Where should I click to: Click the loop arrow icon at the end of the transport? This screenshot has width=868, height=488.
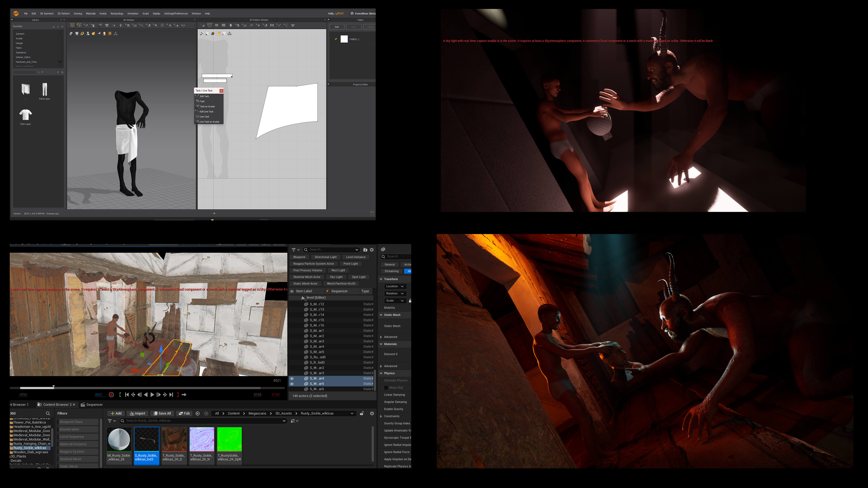[184, 395]
